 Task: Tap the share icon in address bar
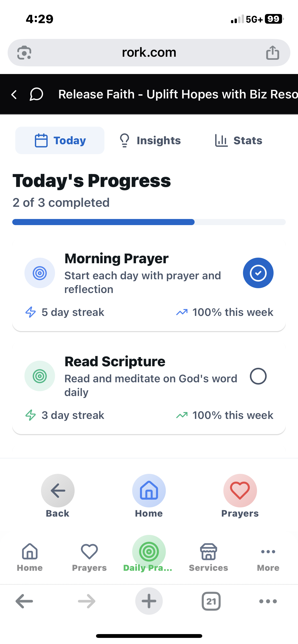[273, 53]
